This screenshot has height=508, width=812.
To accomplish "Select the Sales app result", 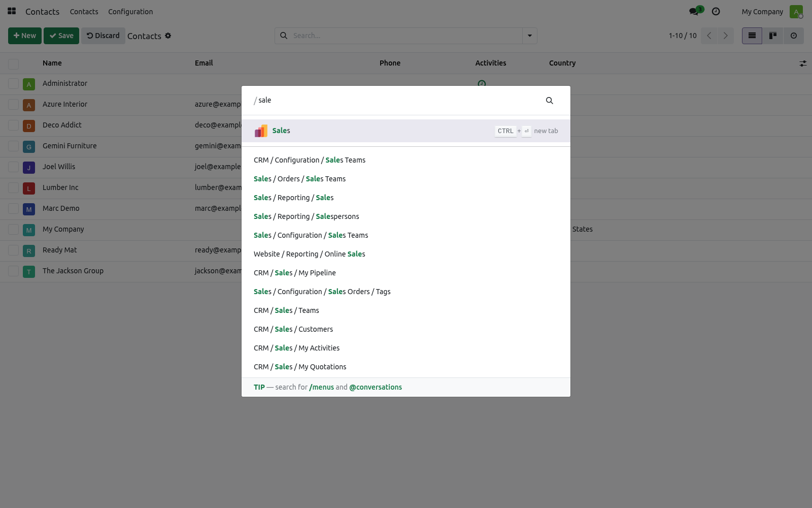I will tap(406, 131).
